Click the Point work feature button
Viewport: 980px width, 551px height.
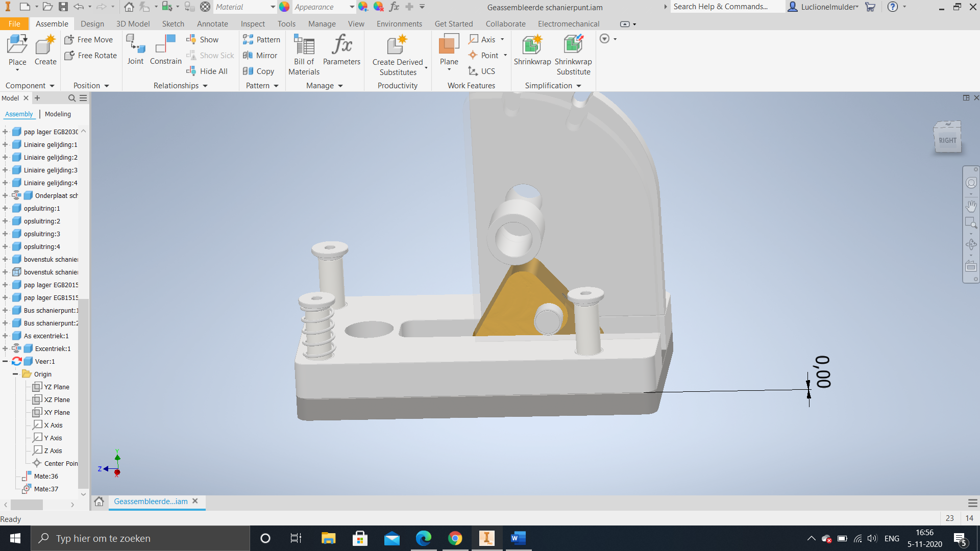tap(483, 55)
